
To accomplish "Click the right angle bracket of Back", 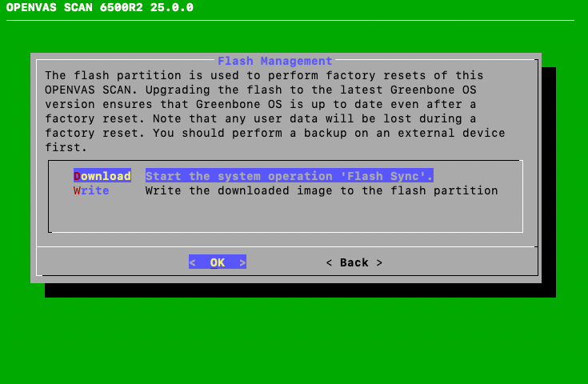I will [379, 262].
